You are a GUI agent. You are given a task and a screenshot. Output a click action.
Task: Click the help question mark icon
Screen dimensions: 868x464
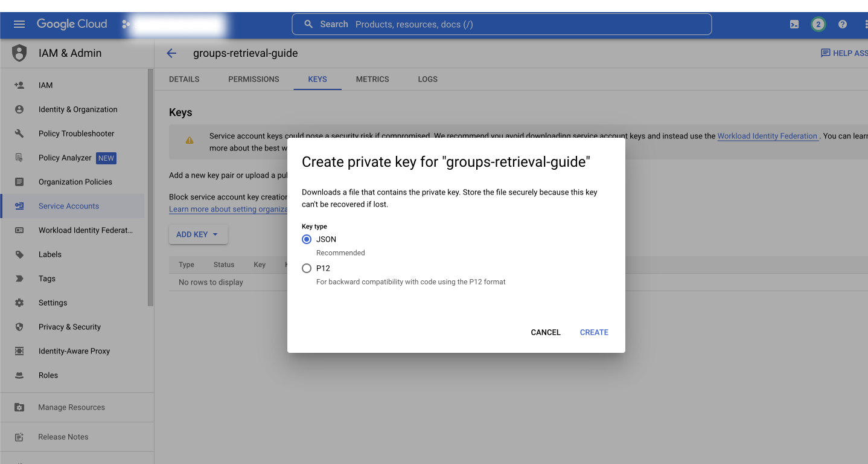[x=843, y=24]
